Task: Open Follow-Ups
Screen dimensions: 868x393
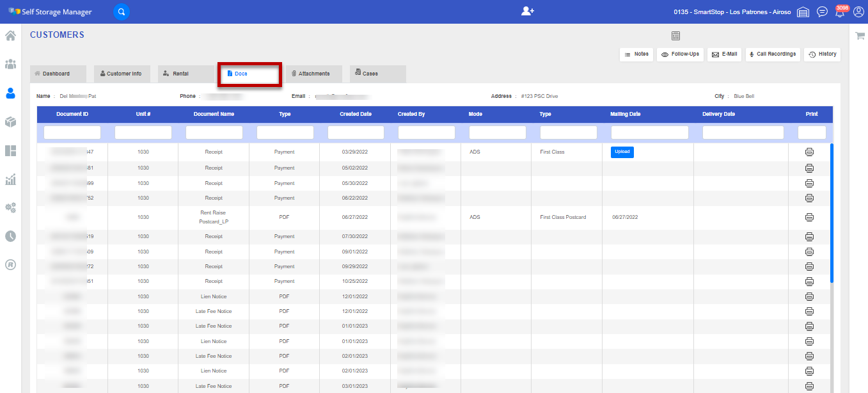Action: pos(680,54)
